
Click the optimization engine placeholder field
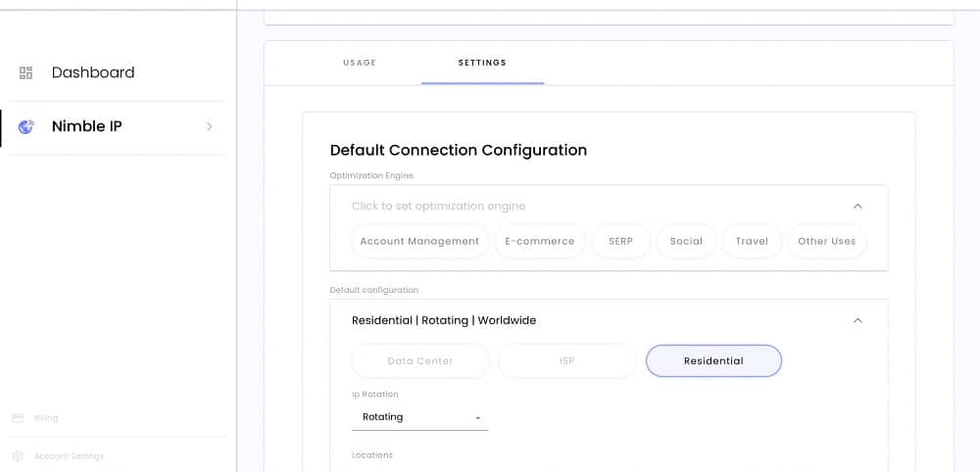(x=438, y=206)
